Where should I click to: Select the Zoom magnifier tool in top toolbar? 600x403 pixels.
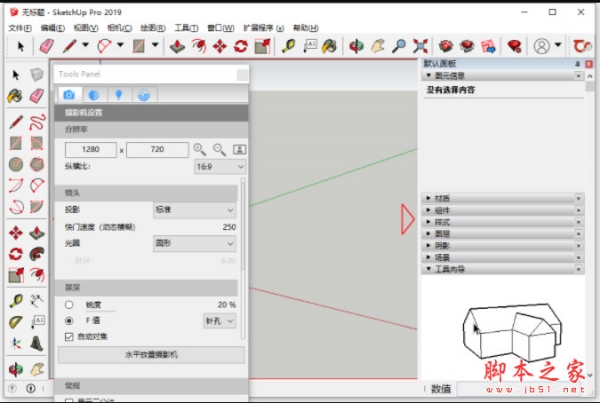[x=399, y=46]
